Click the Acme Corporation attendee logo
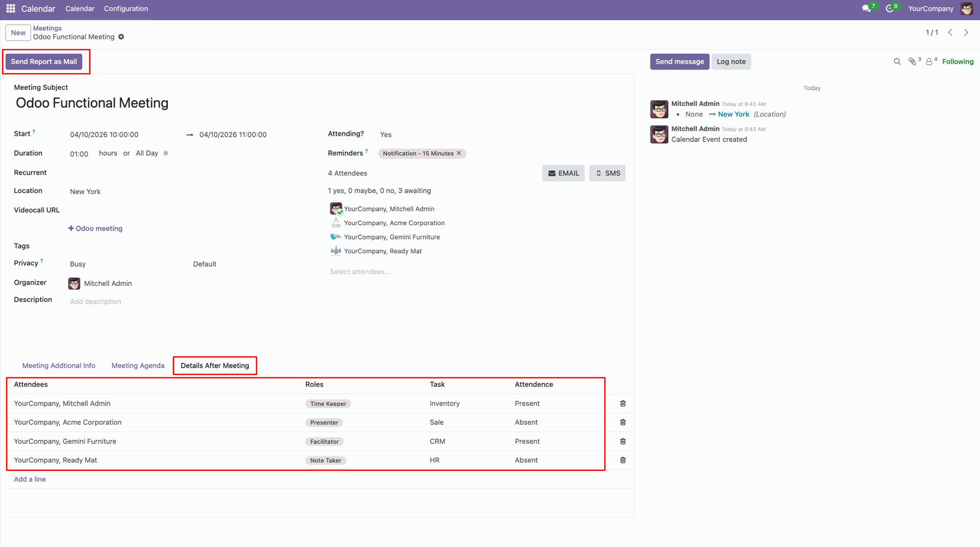The width and height of the screenshot is (980, 547). pyautogui.click(x=336, y=223)
